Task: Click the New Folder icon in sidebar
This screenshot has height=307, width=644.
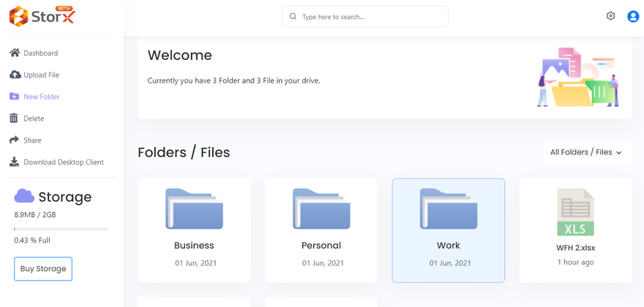Action: pyautogui.click(x=15, y=96)
